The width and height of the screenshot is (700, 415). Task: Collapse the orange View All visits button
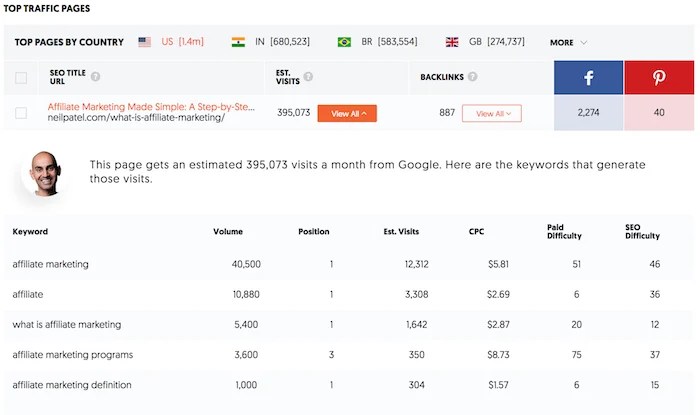click(x=347, y=114)
